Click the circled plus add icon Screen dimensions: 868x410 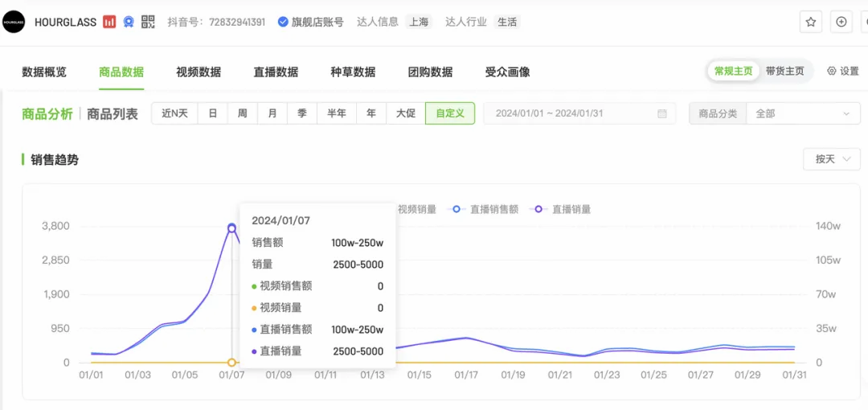coord(841,22)
